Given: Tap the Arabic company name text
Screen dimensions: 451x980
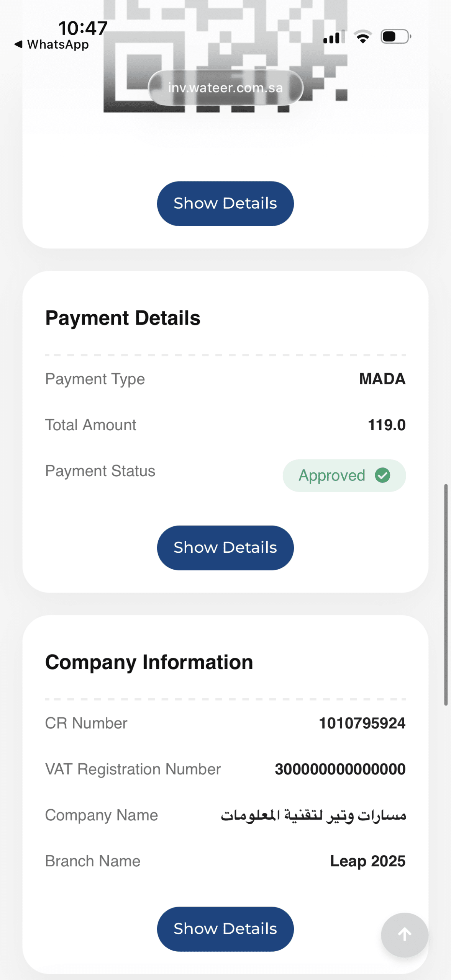Looking at the screenshot, I should [x=313, y=815].
